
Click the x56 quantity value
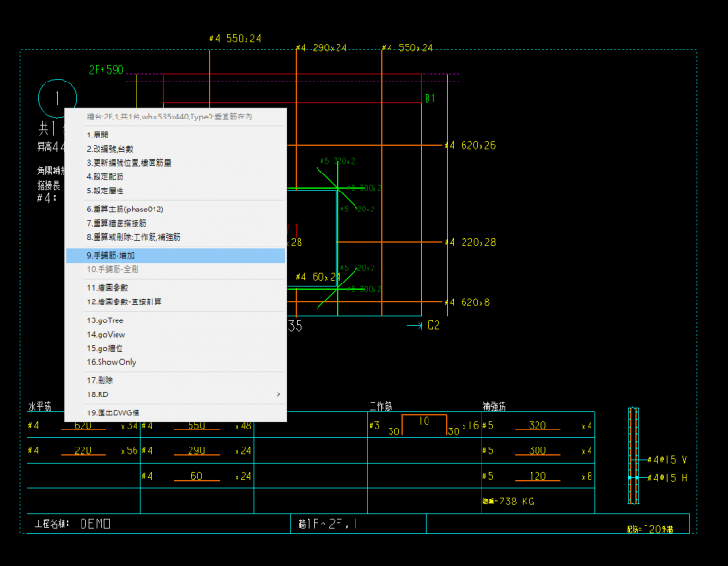(x=130, y=451)
